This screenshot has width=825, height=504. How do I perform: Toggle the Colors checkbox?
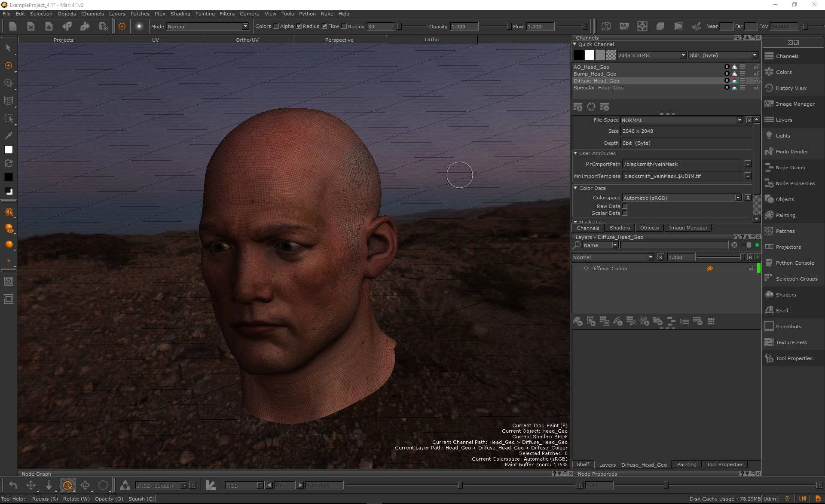pyautogui.click(x=276, y=26)
